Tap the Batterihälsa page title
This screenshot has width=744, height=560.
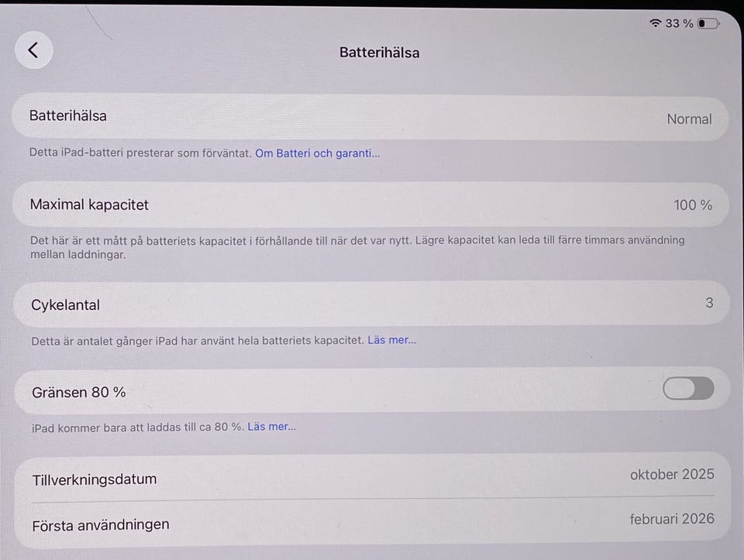(x=380, y=53)
